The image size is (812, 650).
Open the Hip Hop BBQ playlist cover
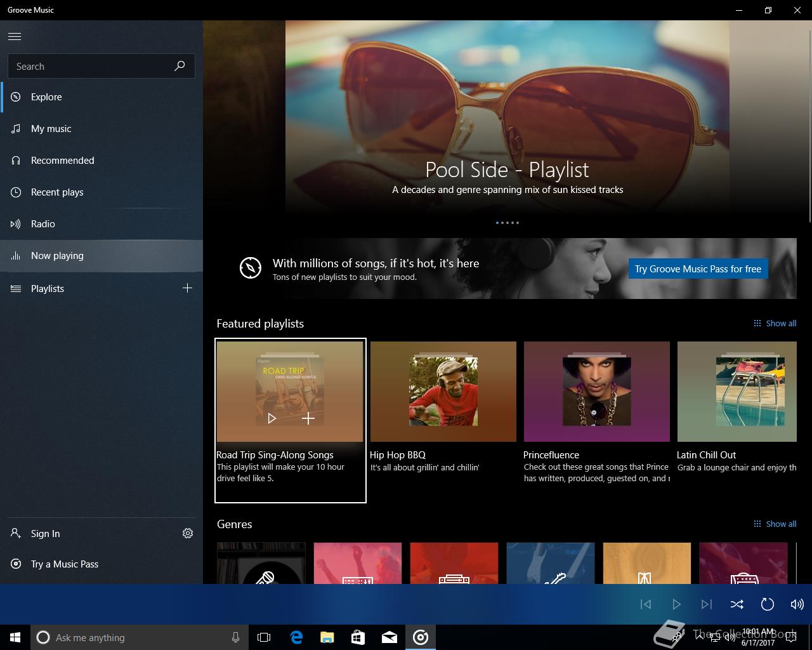tap(443, 392)
